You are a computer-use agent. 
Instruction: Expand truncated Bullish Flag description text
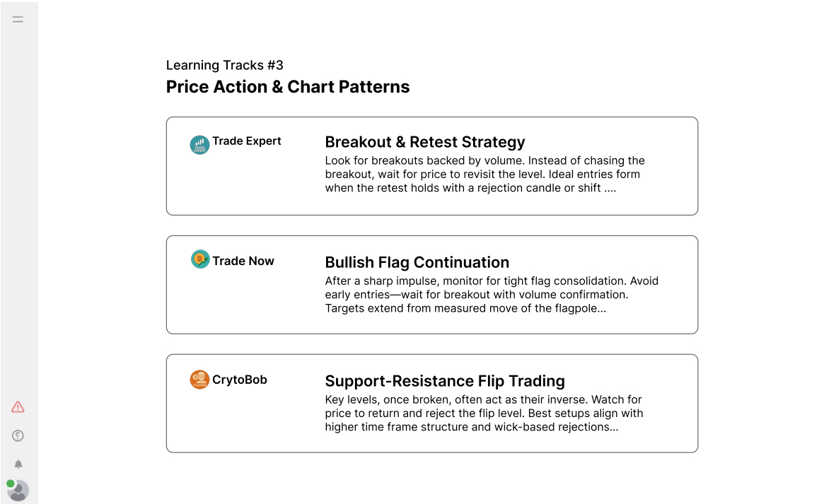[492, 295]
